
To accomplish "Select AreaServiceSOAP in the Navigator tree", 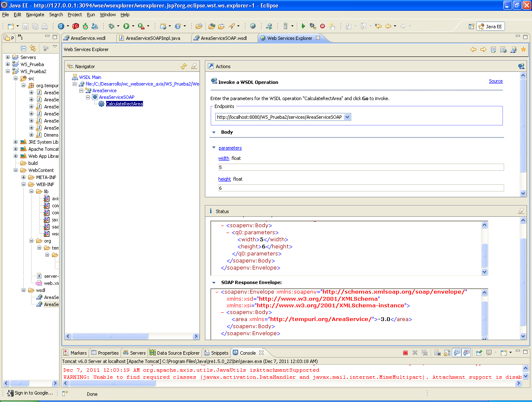I will coord(117,97).
